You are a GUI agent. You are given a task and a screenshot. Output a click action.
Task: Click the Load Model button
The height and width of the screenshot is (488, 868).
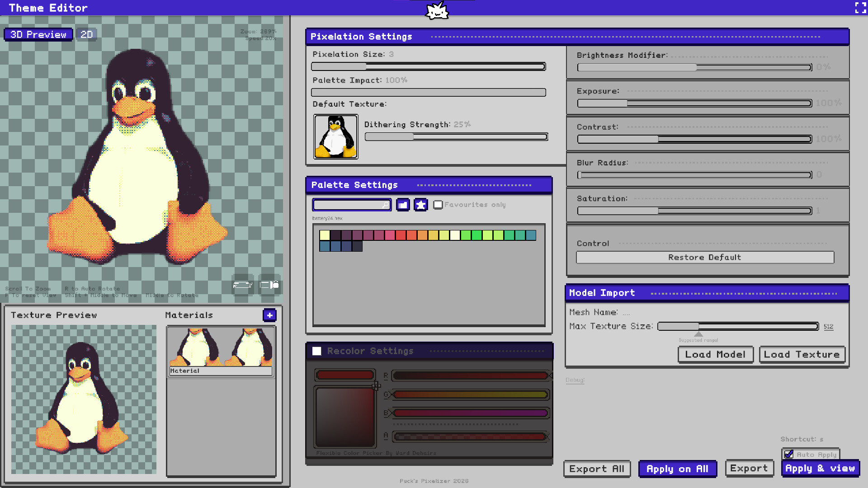click(715, 355)
